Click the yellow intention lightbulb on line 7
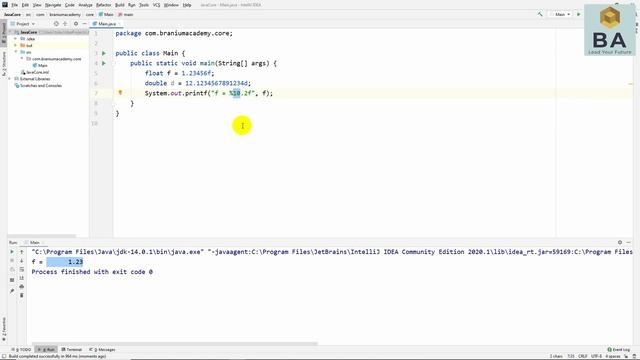Image resolution: width=640 pixels, height=360 pixels. click(x=120, y=93)
